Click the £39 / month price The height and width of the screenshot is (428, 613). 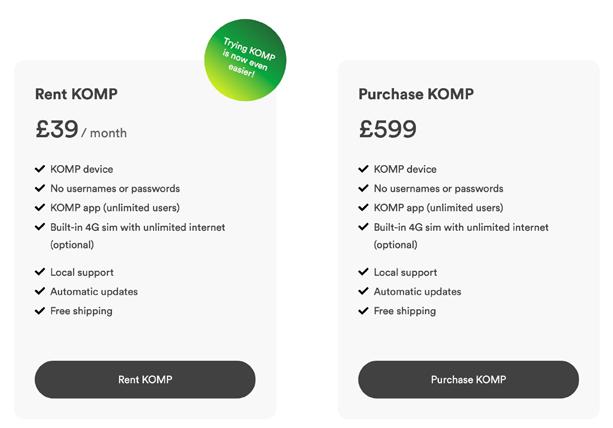point(80,130)
